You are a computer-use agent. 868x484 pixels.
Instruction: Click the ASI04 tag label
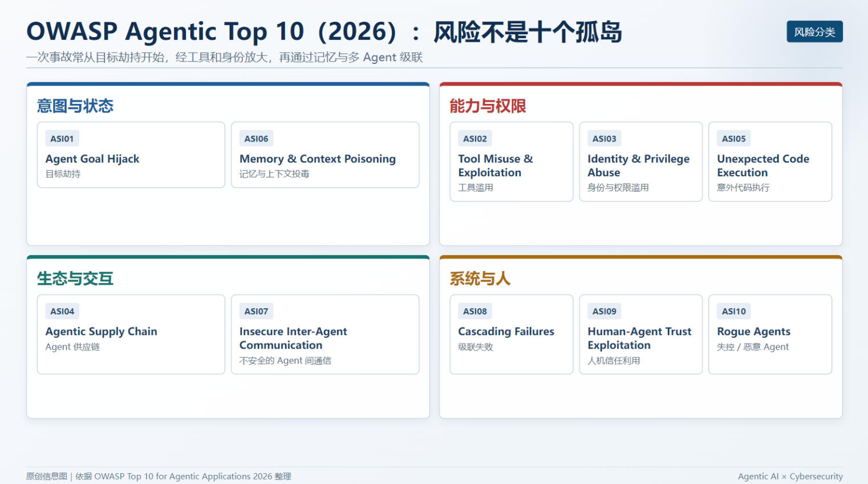[62, 312]
